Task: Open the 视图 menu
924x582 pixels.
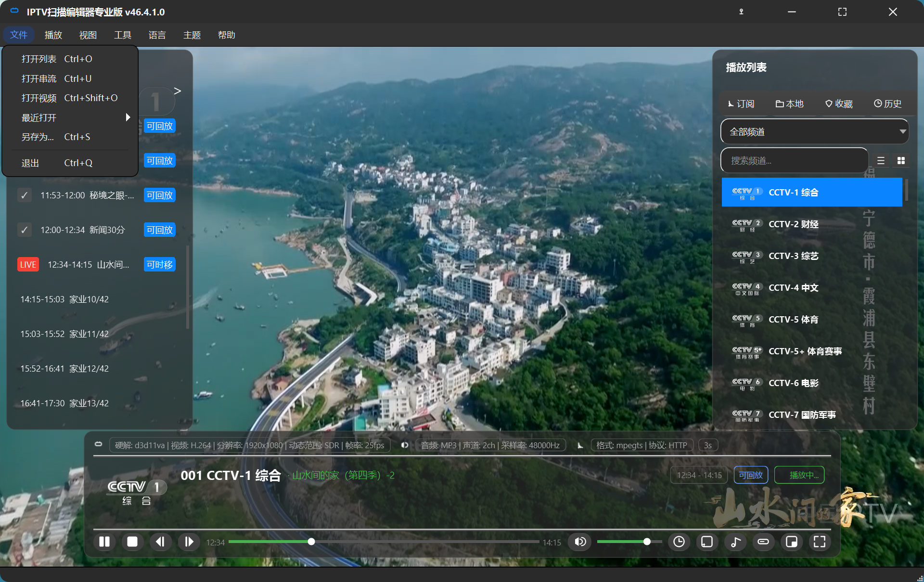Action: pos(88,35)
